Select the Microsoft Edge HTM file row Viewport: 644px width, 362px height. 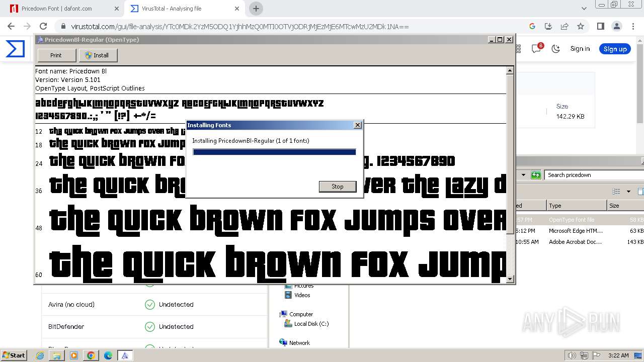[x=580, y=231]
